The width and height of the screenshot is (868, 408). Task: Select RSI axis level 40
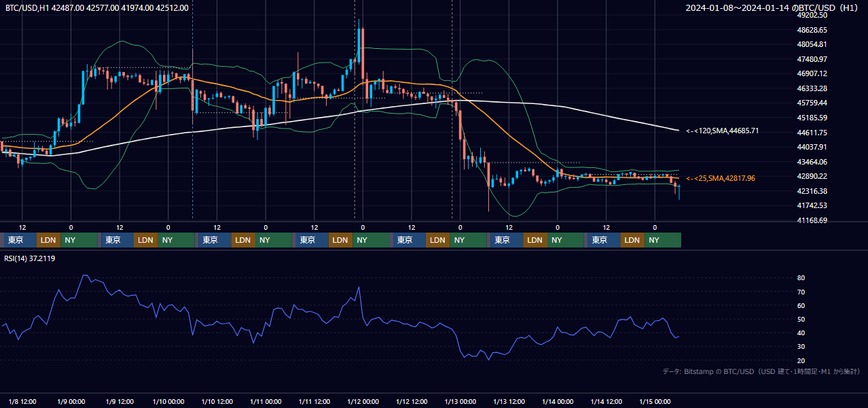click(x=801, y=333)
